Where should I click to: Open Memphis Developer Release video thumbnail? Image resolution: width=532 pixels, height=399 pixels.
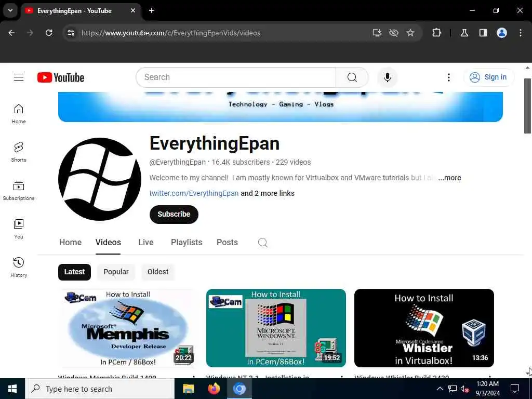click(128, 328)
